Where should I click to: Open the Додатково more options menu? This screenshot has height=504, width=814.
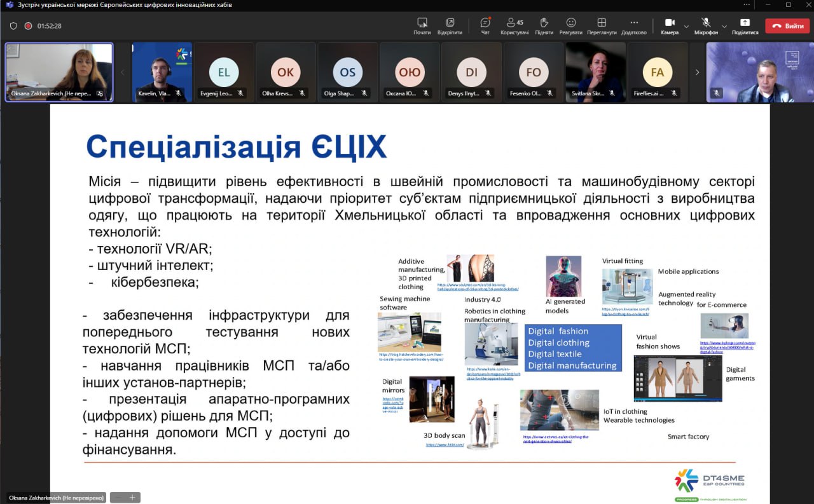633,25
